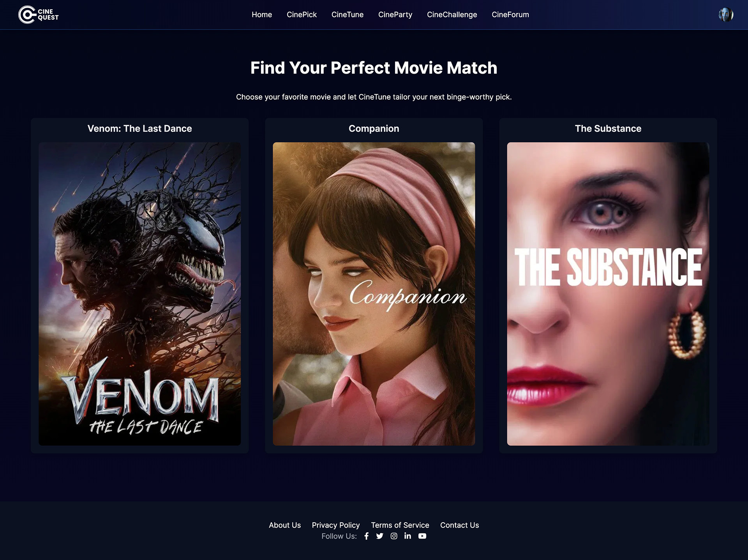Open the CineForum nav item

(510, 14)
